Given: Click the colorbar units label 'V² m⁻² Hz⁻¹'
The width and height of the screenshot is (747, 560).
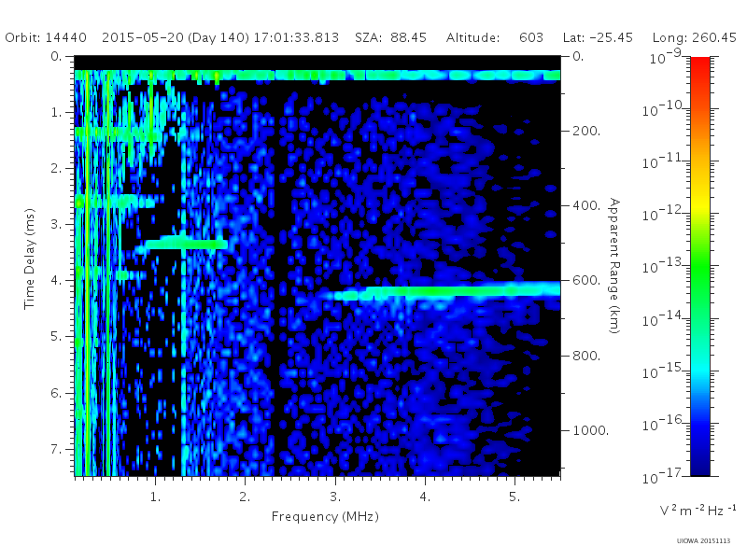Looking at the screenshot, I should coord(698,510).
